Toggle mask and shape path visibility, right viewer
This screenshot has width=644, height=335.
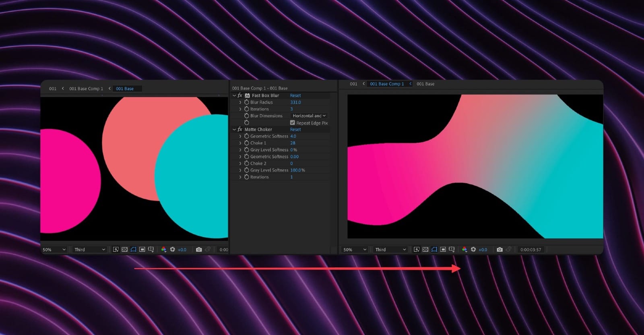click(434, 250)
